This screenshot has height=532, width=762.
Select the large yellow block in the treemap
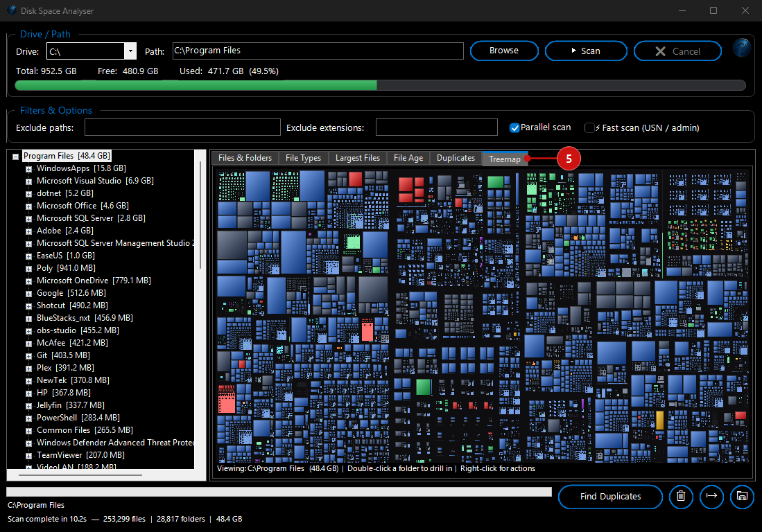click(659, 420)
